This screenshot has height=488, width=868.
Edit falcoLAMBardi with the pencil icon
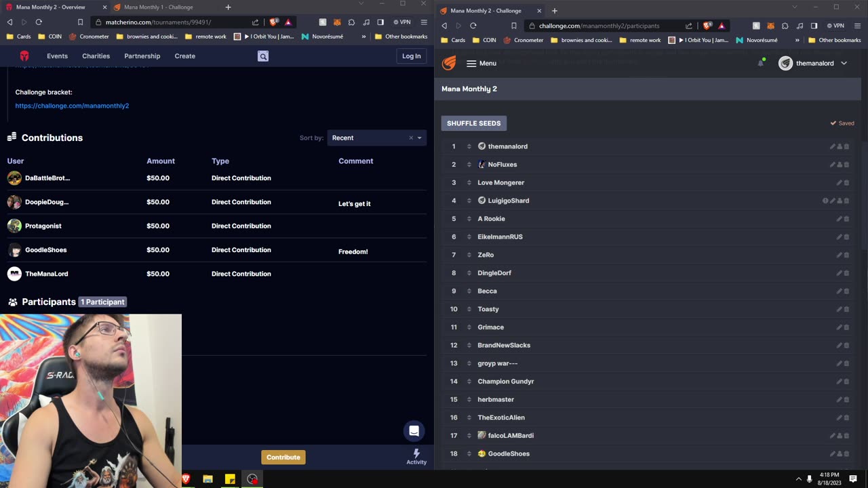pyautogui.click(x=832, y=436)
